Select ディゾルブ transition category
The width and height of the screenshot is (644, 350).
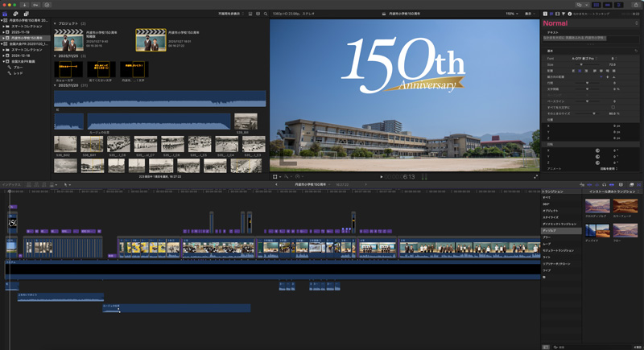coord(548,230)
